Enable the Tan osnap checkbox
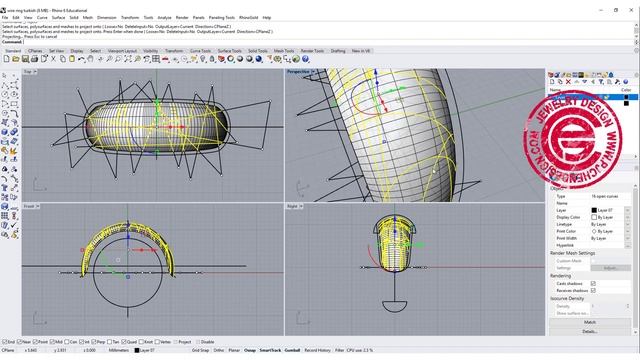 click(109, 342)
